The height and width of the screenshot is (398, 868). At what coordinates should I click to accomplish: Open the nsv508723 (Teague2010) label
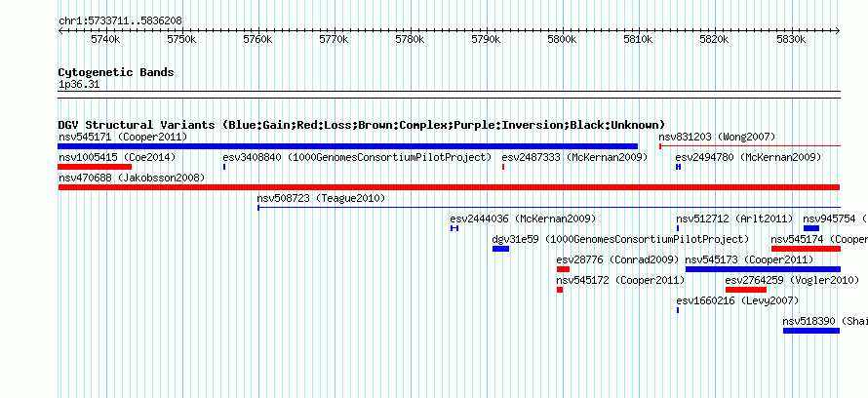[321, 198]
